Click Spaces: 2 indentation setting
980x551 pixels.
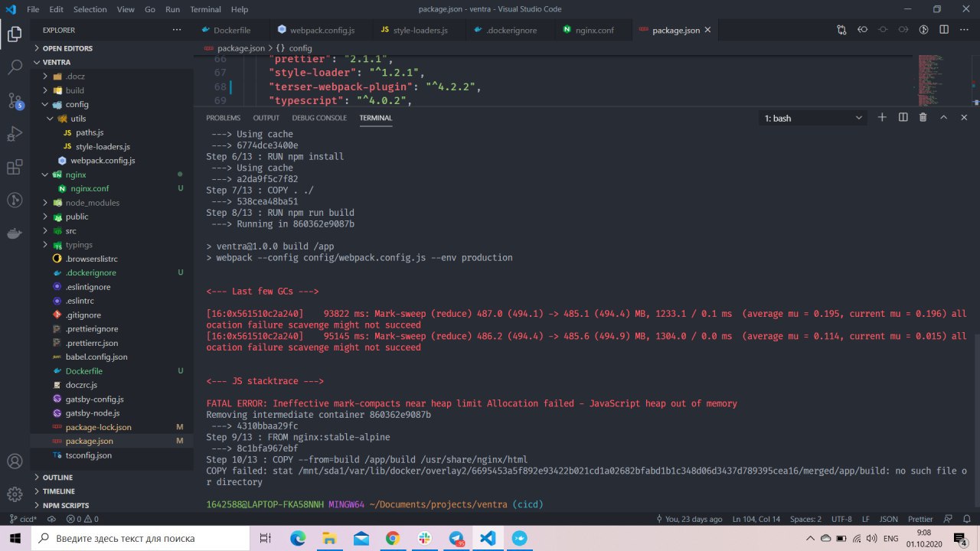tap(806, 519)
